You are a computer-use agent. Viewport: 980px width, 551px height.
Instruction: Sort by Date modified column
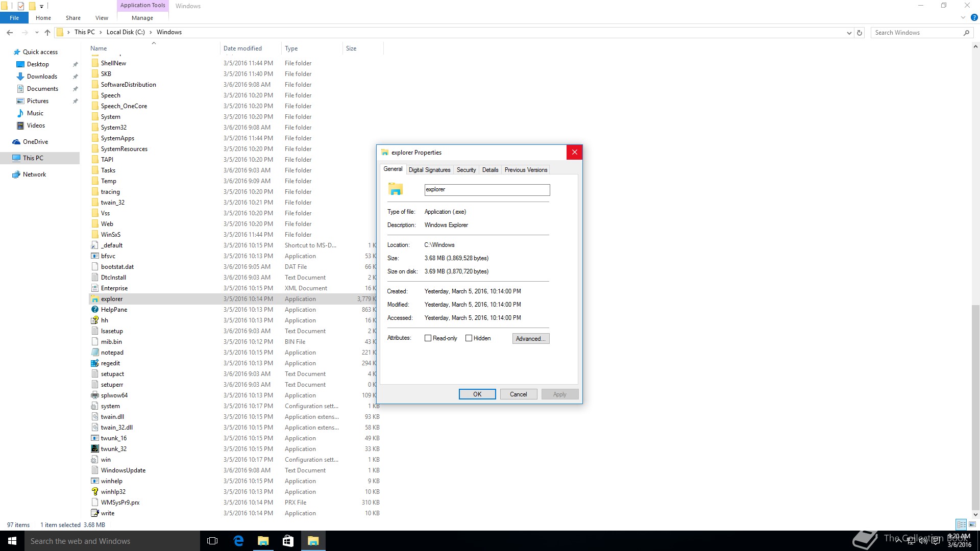(x=250, y=48)
